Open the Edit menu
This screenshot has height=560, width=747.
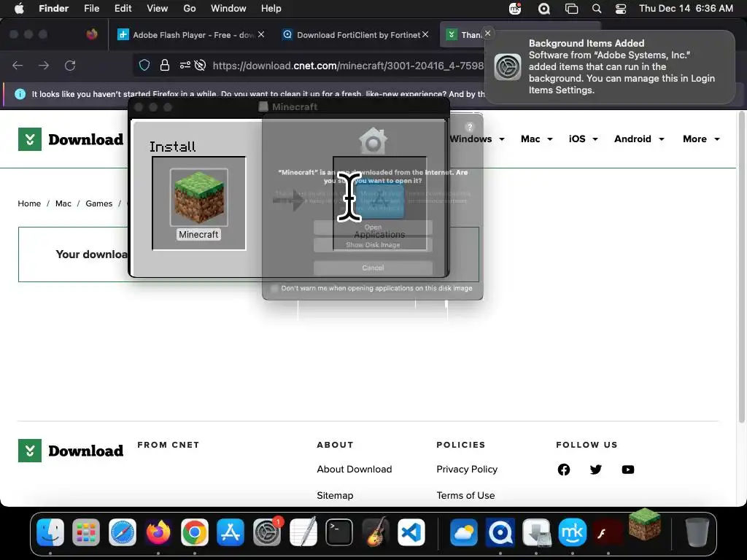(x=123, y=8)
